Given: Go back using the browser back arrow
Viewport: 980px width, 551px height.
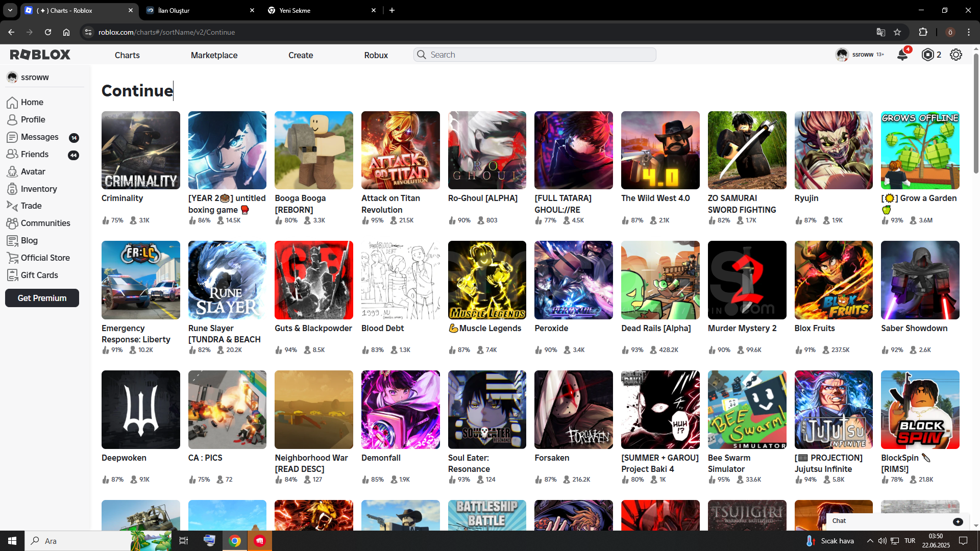Looking at the screenshot, I should (11, 32).
